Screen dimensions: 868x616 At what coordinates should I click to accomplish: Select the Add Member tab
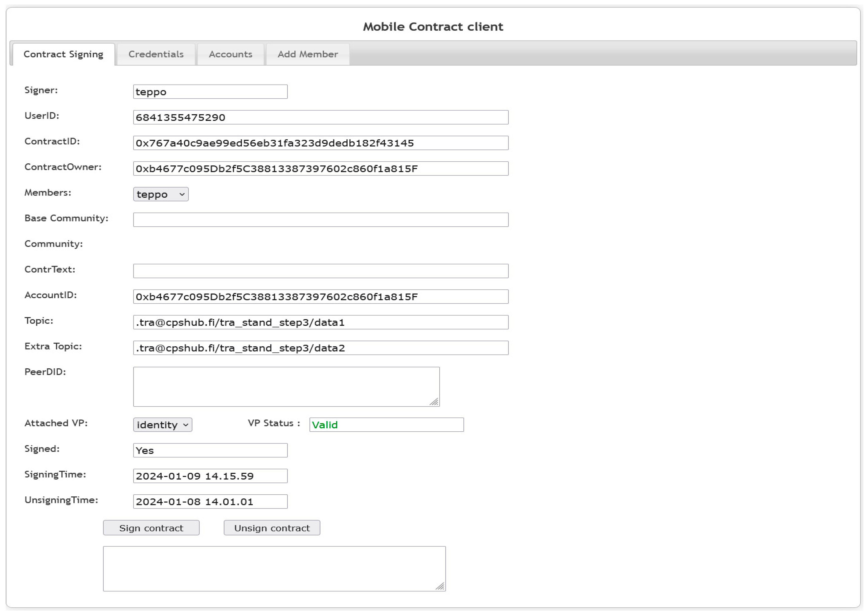[307, 54]
